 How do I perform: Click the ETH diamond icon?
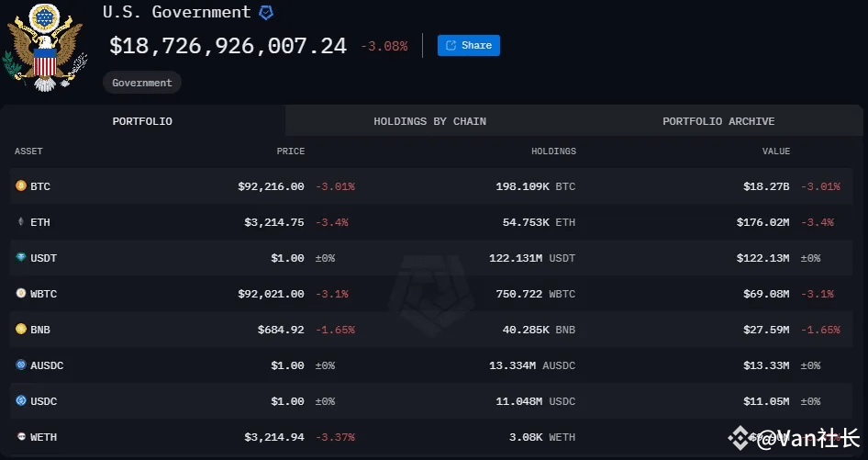(21, 221)
